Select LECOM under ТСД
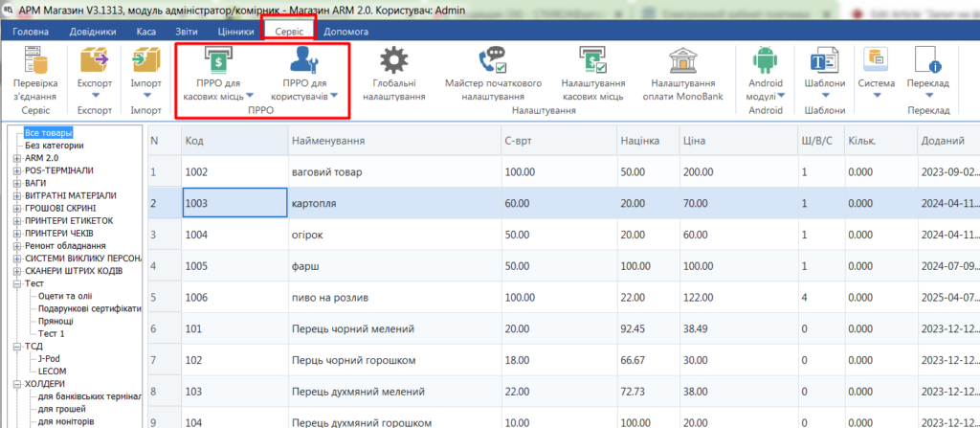Screen dimensions: 980x428 pyautogui.click(x=52, y=372)
